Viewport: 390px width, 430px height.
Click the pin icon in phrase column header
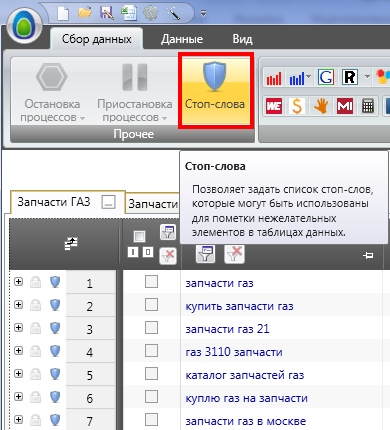coord(368,255)
